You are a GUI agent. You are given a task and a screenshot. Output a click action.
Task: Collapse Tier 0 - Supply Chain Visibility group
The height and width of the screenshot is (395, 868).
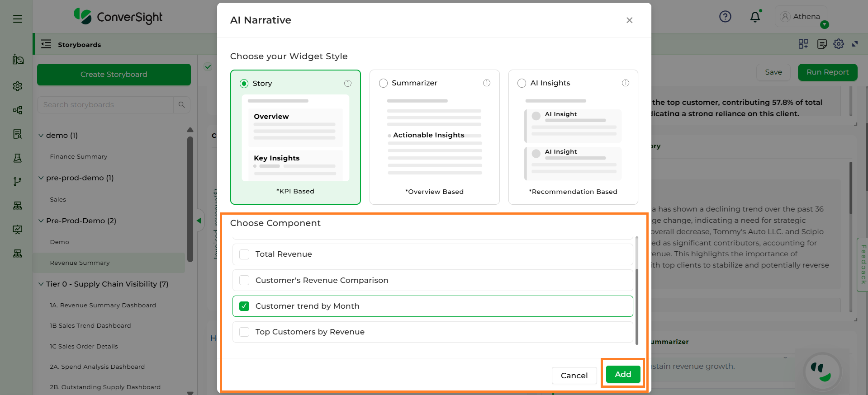point(41,284)
